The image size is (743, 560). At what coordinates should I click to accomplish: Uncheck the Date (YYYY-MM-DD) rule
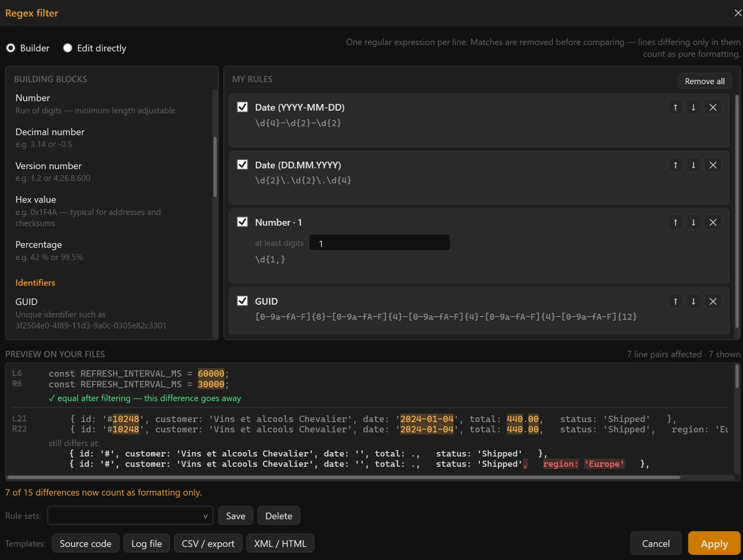coord(242,107)
